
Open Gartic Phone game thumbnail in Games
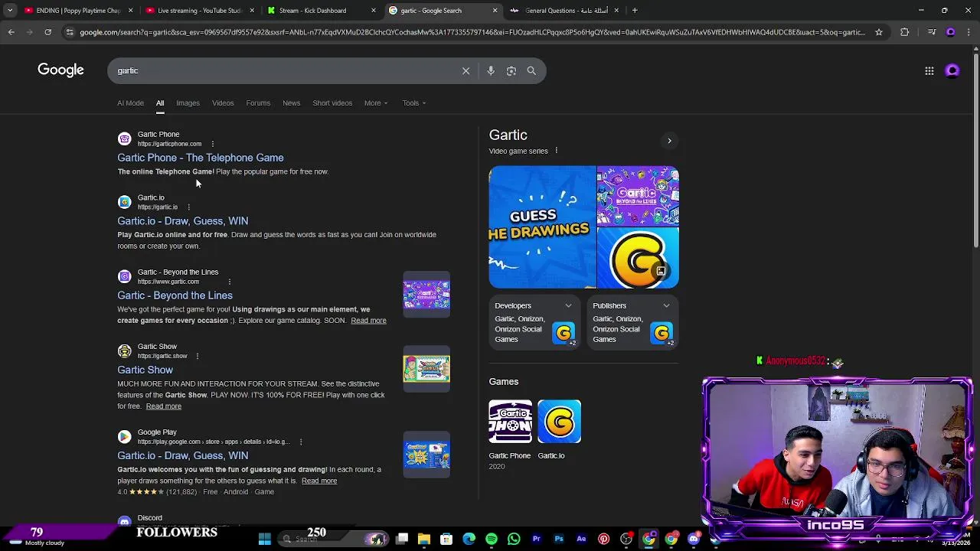tap(510, 422)
